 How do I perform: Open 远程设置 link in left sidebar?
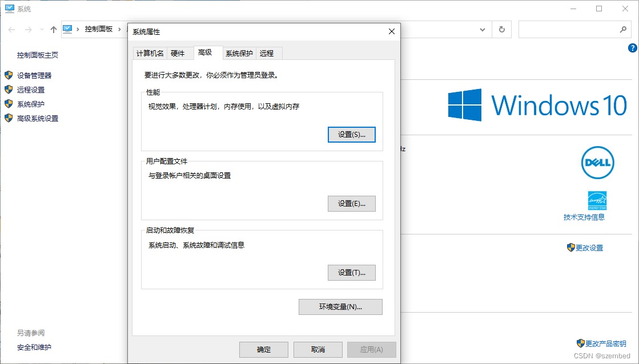click(31, 90)
